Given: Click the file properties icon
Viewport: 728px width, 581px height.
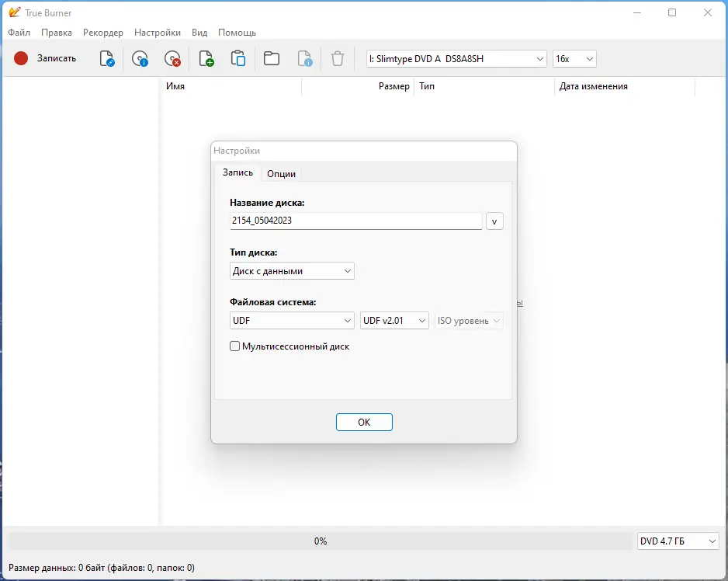Looking at the screenshot, I should 304,58.
